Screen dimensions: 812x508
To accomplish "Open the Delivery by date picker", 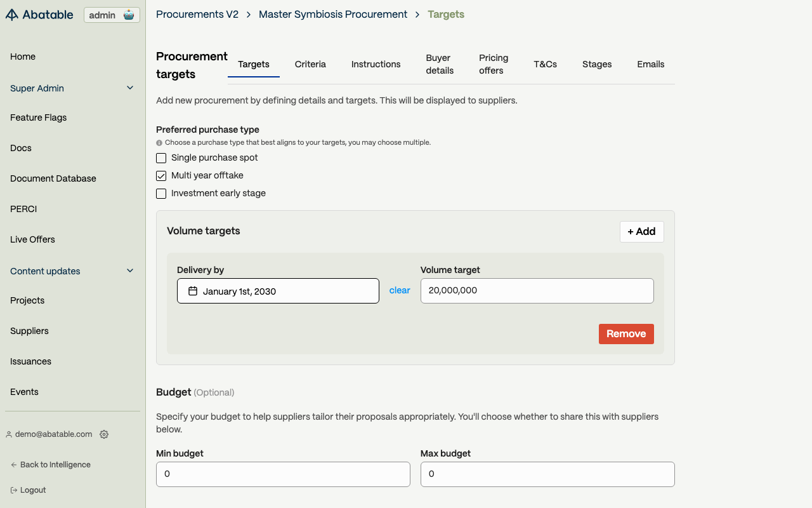I will [x=278, y=291].
